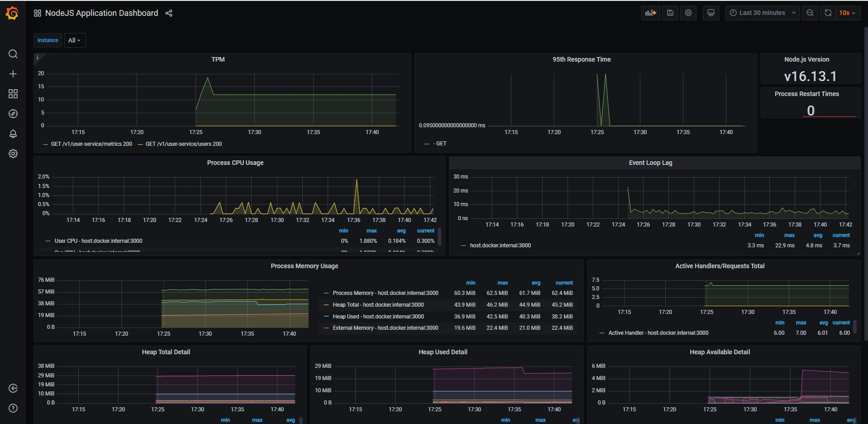Toggle GET /v1/user-service/users 200 series
868x424 pixels.
click(184, 144)
